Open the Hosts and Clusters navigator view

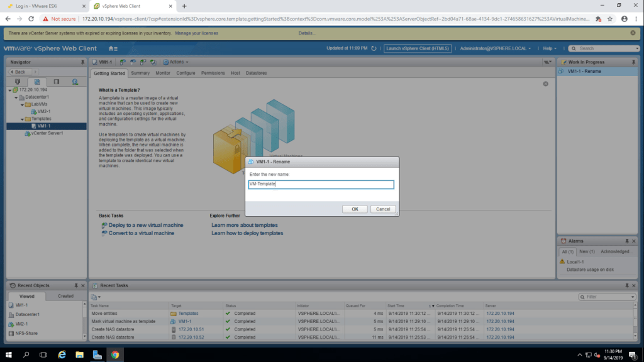[x=18, y=82]
